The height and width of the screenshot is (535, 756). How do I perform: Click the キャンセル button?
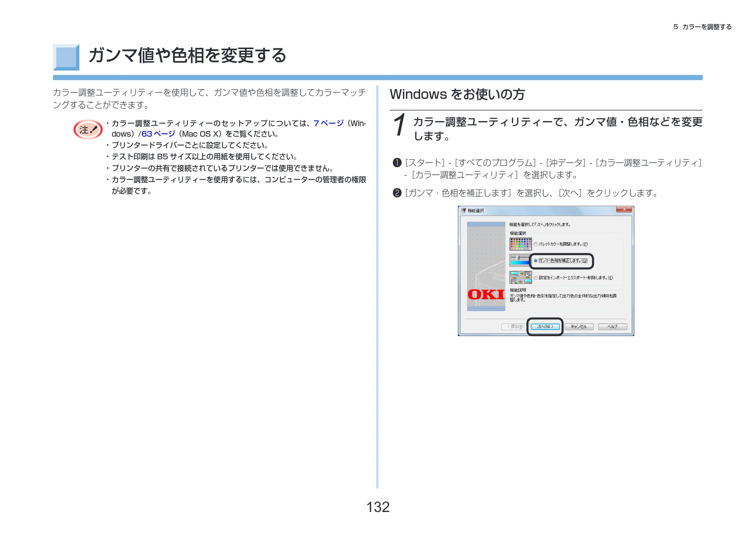coord(579,327)
